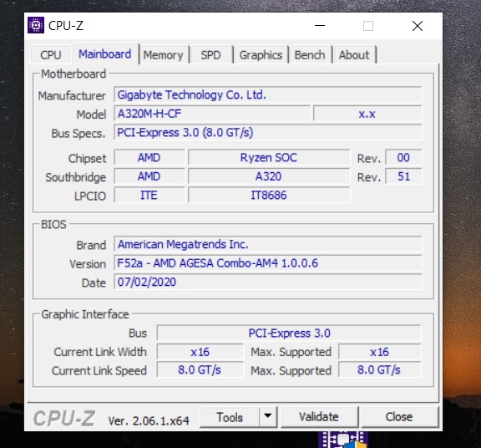Click the CPU-Z app icon in title bar
Image resolution: width=481 pixels, height=448 pixels.
[36, 25]
